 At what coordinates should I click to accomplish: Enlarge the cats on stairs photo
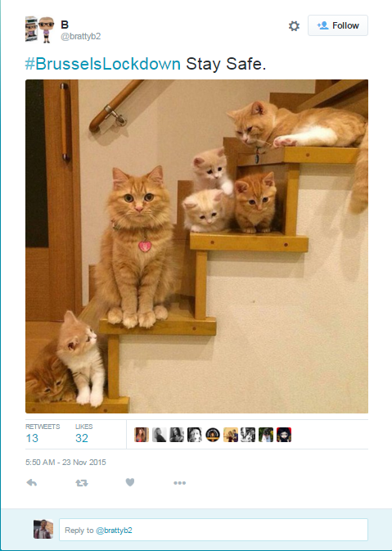pos(196,246)
